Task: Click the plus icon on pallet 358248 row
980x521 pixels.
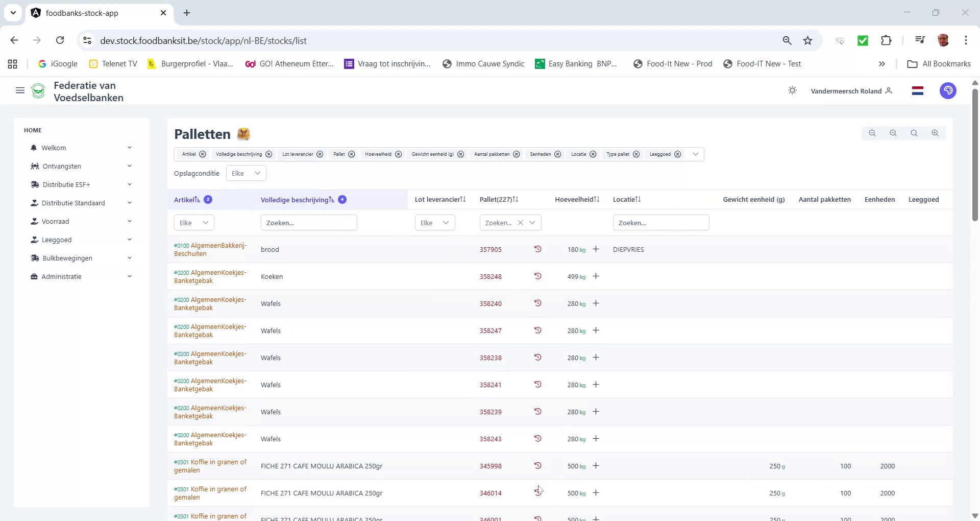Action: (x=596, y=276)
